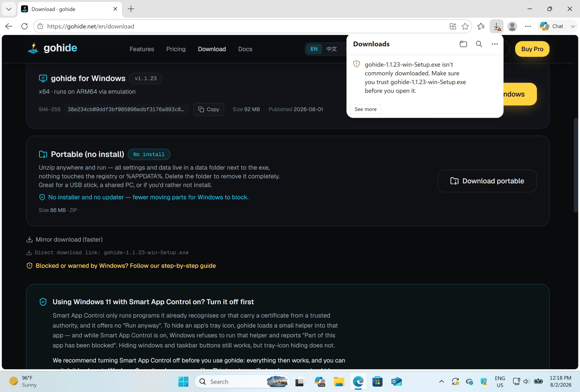Click the Buy Pro button

click(532, 49)
